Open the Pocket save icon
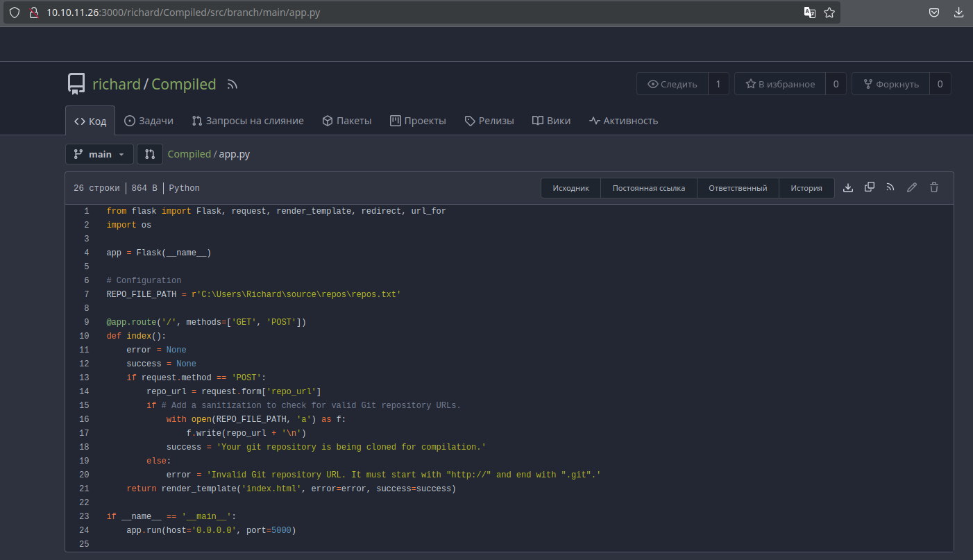The image size is (973, 560). [x=935, y=12]
